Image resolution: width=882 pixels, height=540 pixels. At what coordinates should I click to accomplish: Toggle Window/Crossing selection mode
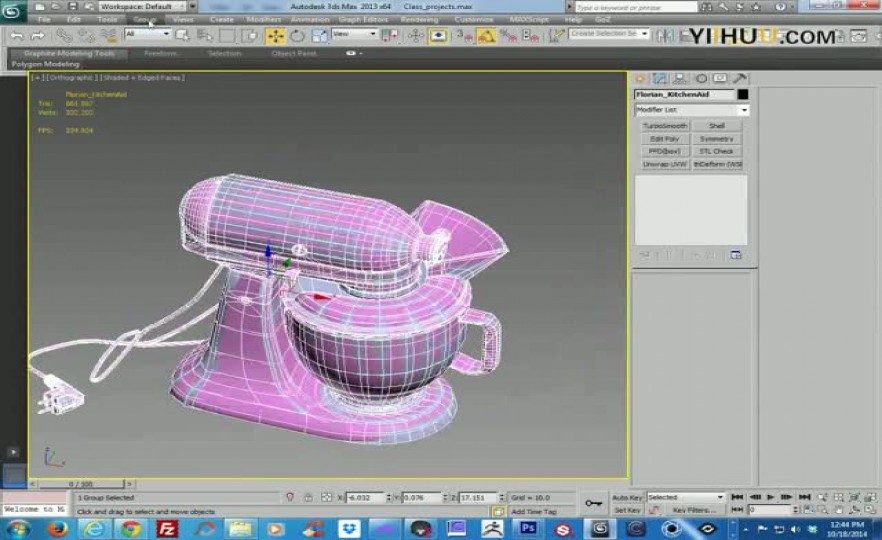click(x=249, y=36)
